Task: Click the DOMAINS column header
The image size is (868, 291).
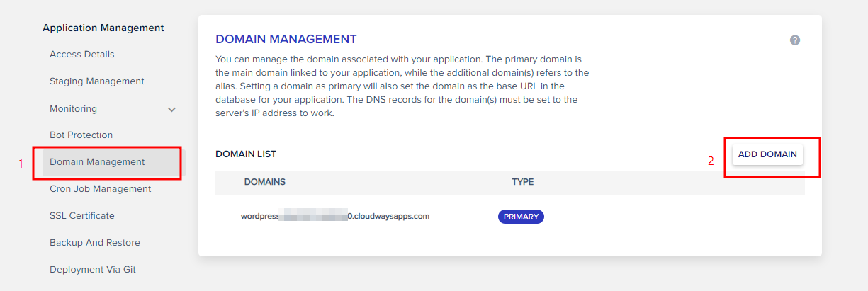Action: [265, 182]
